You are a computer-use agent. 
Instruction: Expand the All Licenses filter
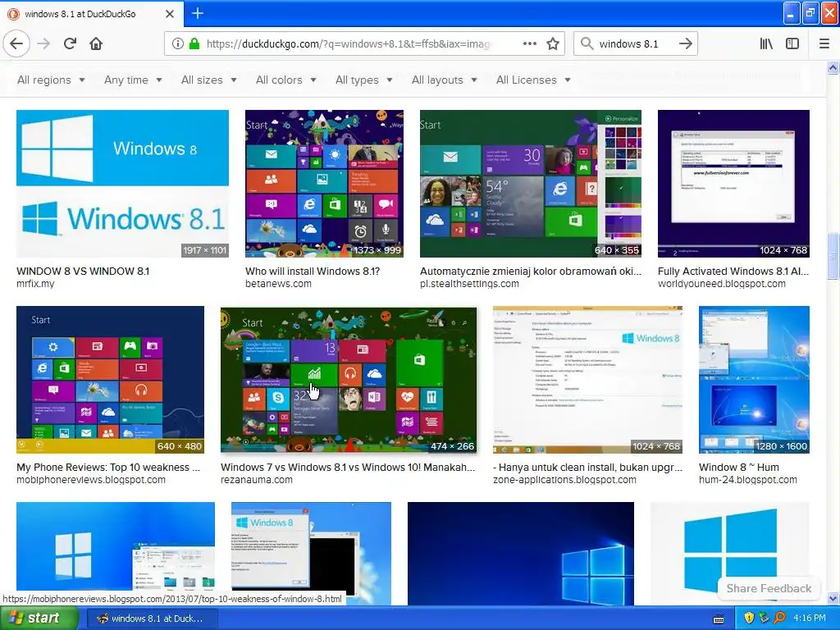(533, 80)
